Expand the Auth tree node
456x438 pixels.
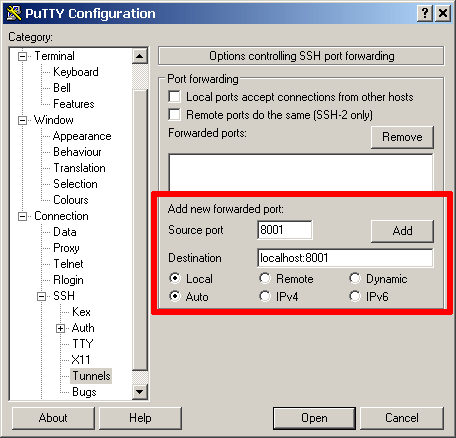pos(60,328)
